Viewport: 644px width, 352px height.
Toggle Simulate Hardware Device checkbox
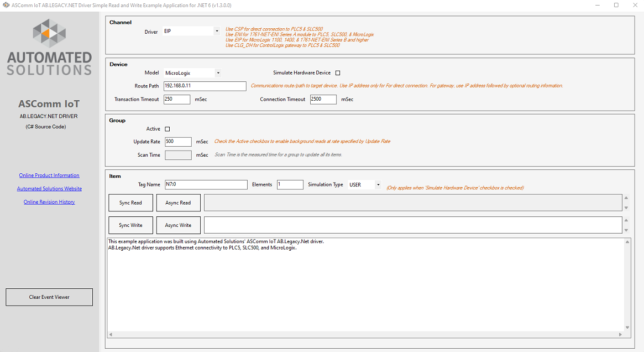coord(338,73)
